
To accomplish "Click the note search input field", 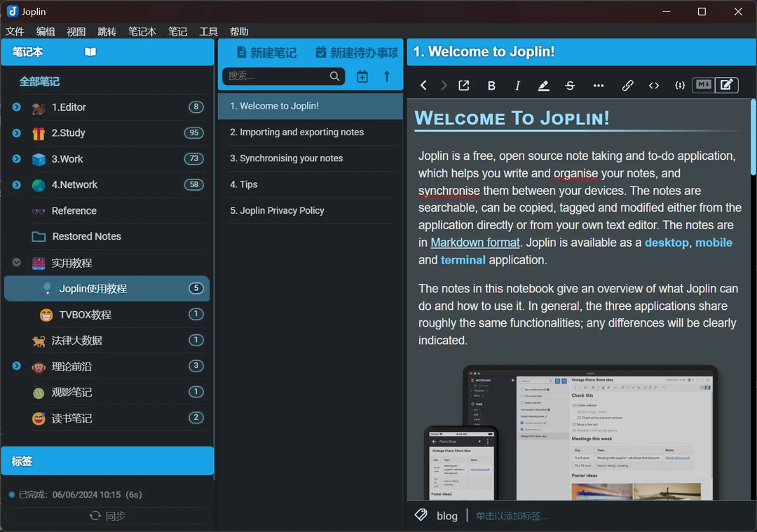I will (277, 76).
